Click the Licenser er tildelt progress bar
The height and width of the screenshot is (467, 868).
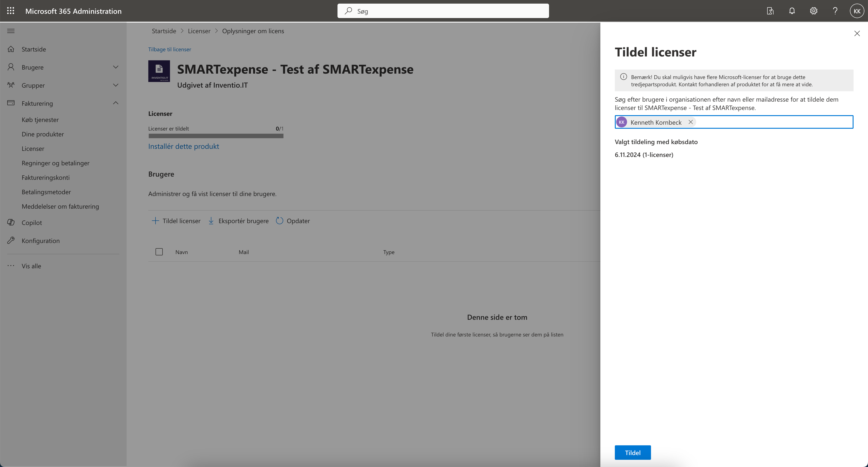point(216,136)
